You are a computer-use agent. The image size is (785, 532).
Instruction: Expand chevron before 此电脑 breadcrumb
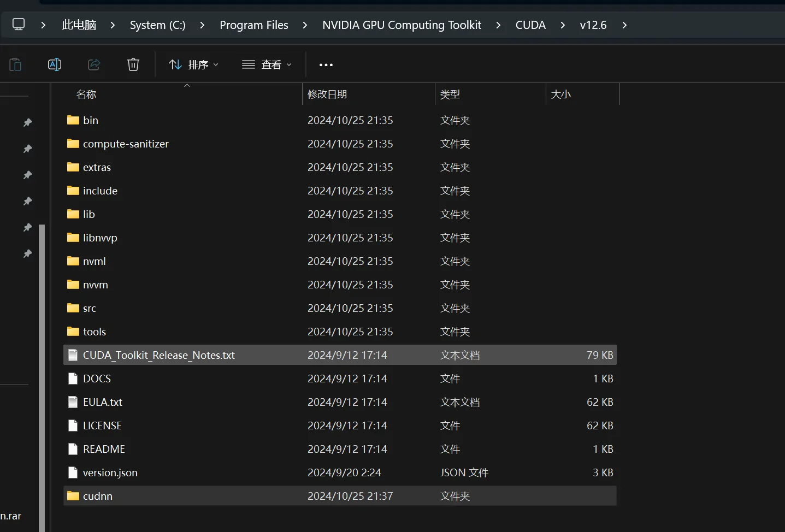click(x=43, y=25)
